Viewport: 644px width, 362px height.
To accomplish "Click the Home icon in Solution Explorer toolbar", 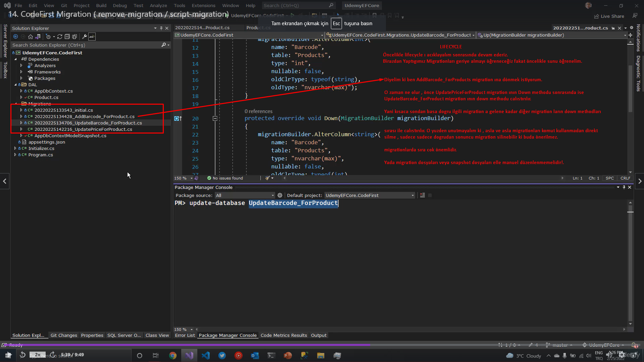I will click(30, 37).
